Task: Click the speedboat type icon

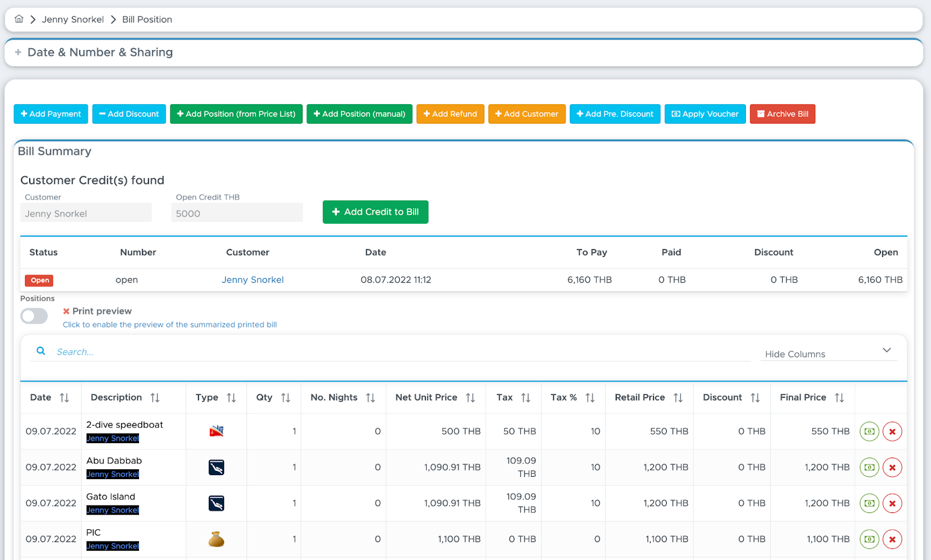Action: point(216,431)
